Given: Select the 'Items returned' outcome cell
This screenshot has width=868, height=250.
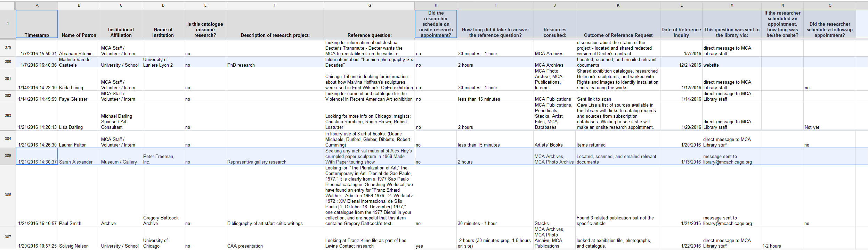Looking at the screenshot, I should click(x=618, y=144).
